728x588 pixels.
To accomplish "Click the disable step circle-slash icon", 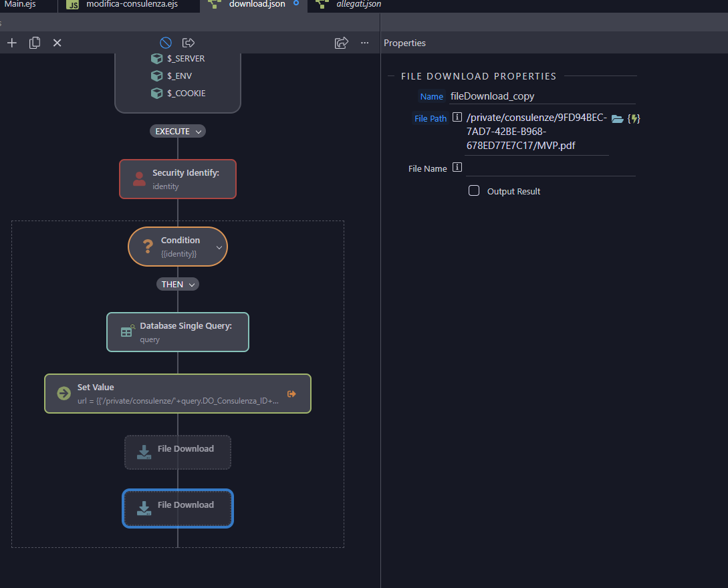I will click(x=166, y=43).
